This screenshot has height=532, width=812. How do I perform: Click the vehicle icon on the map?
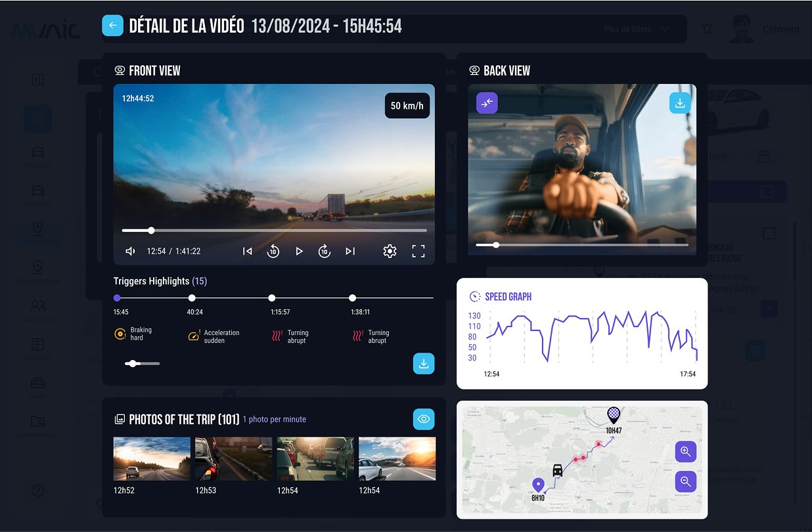(558, 470)
